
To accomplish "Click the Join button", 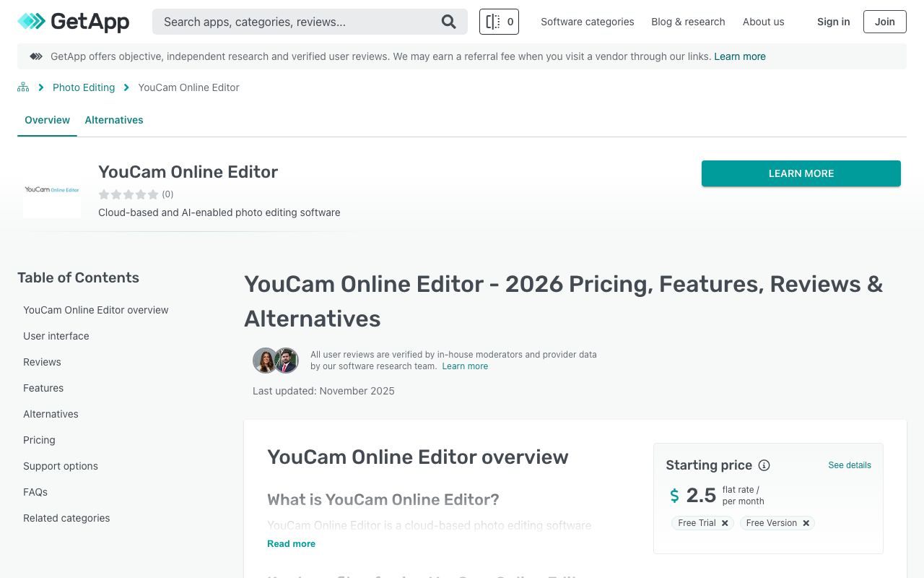I will pos(885,22).
